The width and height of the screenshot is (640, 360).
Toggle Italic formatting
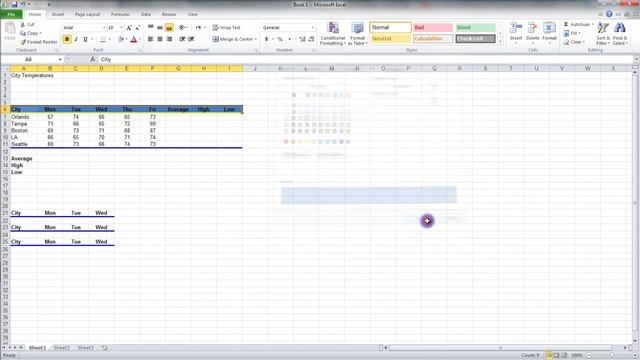(76, 39)
